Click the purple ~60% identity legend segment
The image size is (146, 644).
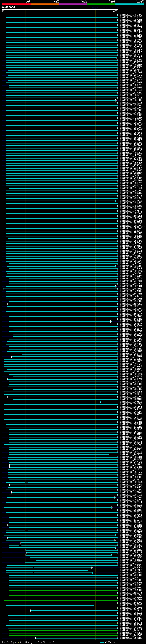(73, 4)
